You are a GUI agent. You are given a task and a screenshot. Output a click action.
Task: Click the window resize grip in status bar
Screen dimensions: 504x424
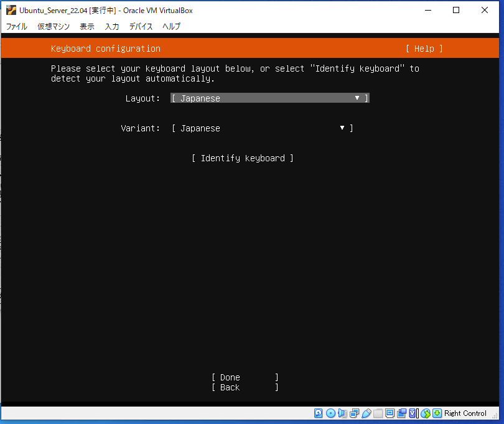[495, 416]
